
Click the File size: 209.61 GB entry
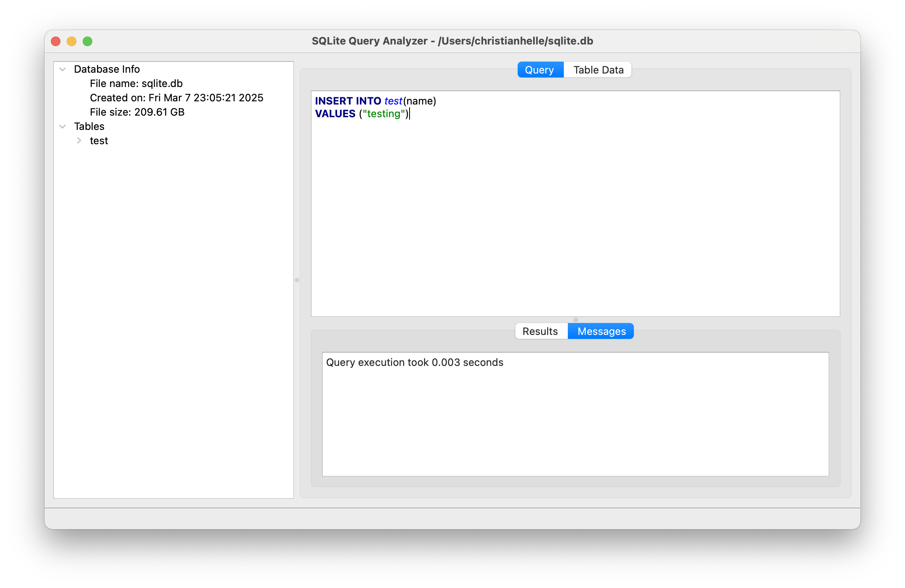pos(137,112)
